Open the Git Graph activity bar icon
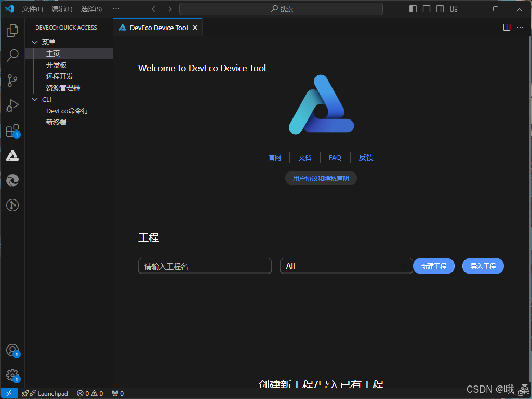 click(x=12, y=205)
